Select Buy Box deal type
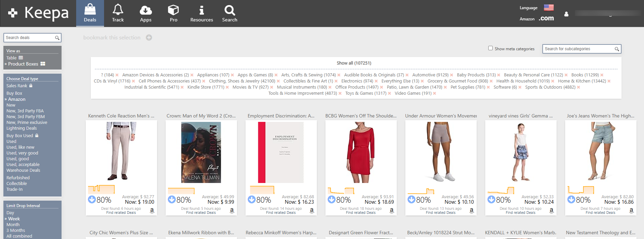 (14, 93)
